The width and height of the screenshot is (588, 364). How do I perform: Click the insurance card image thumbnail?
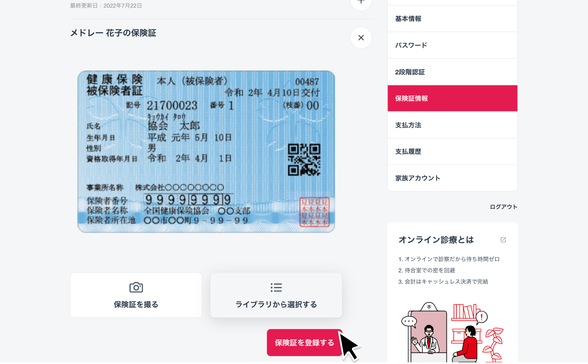pyautogui.click(x=206, y=152)
